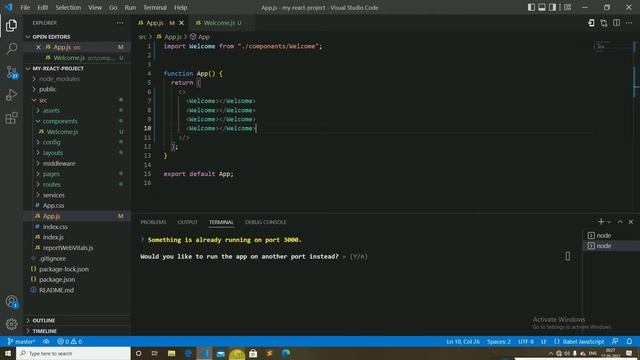The height and width of the screenshot is (360, 640).
Task: Open the customize layout icon
Action: pyautogui.click(x=567, y=7)
